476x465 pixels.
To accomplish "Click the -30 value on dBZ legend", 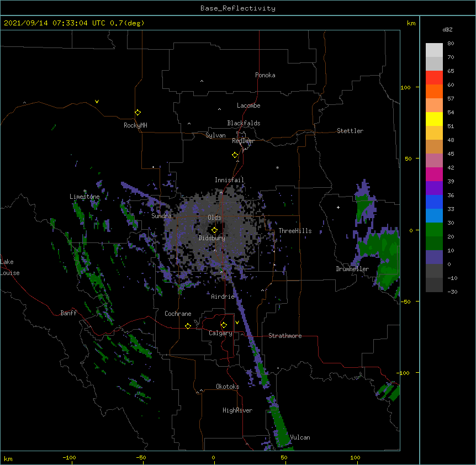I will pyautogui.click(x=452, y=292).
